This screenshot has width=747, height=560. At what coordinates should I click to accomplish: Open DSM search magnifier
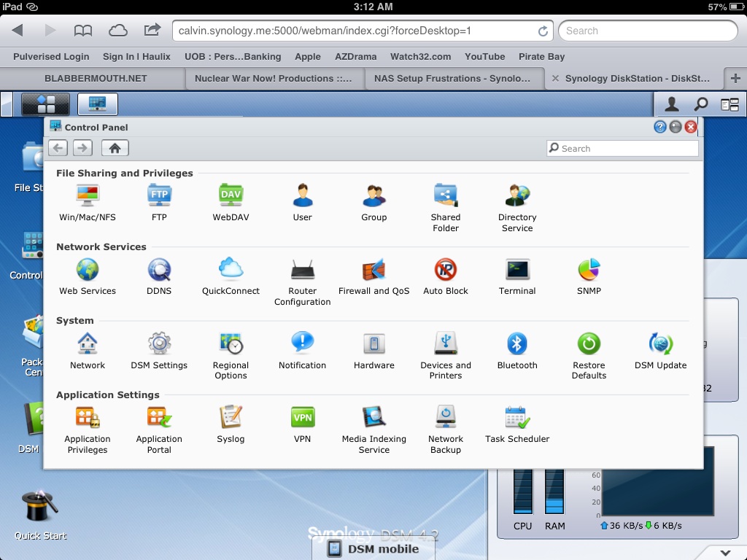pyautogui.click(x=700, y=104)
